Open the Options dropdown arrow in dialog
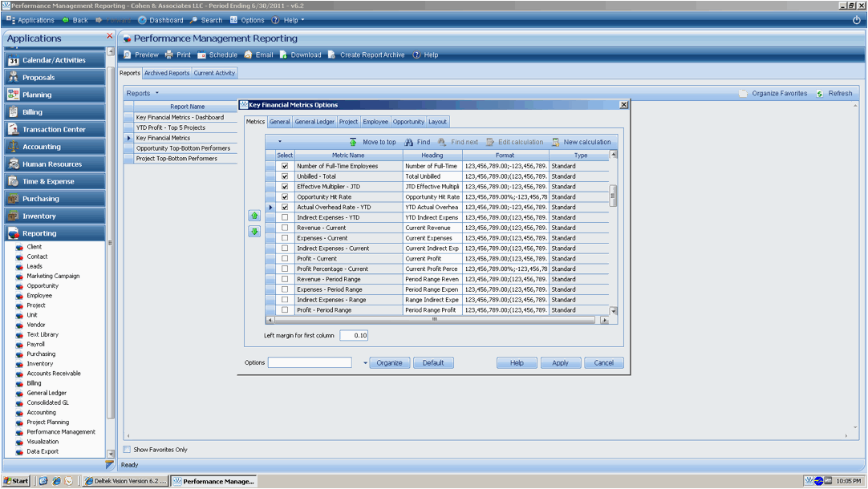The width and height of the screenshot is (868, 489). coord(365,363)
